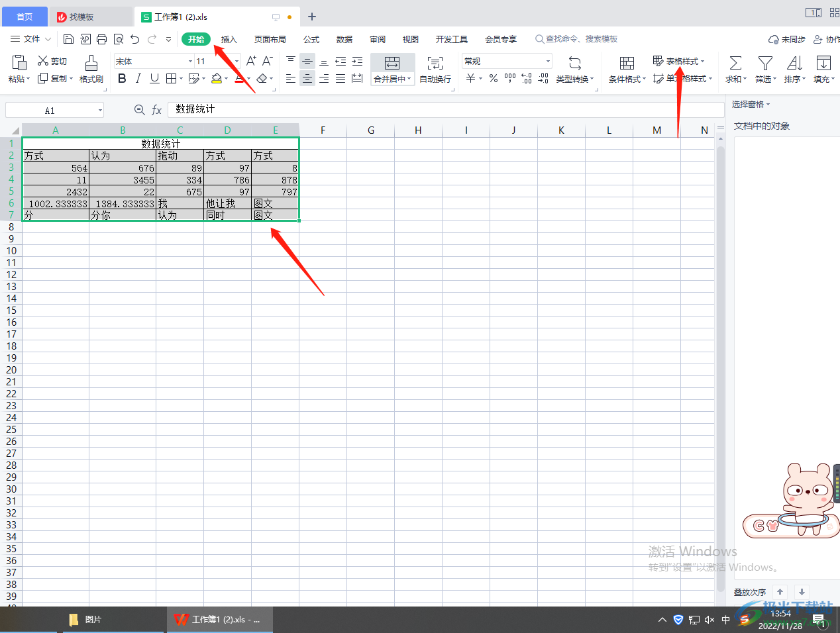
Task: Toggle Italic formatting
Action: point(138,78)
